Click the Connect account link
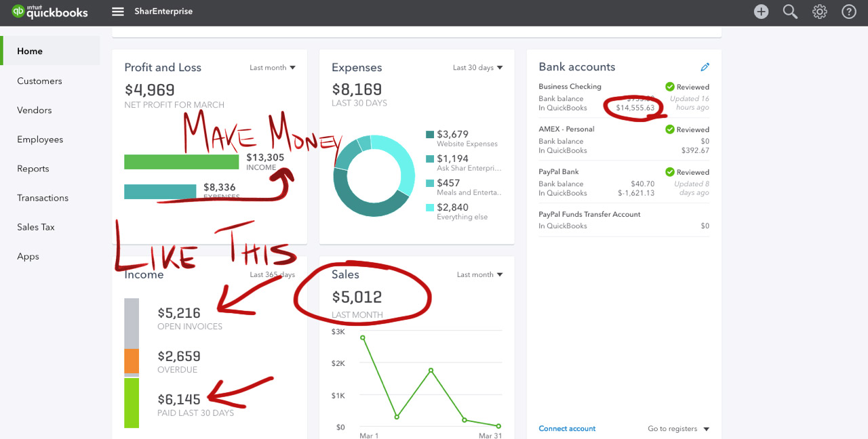 [x=567, y=429]
